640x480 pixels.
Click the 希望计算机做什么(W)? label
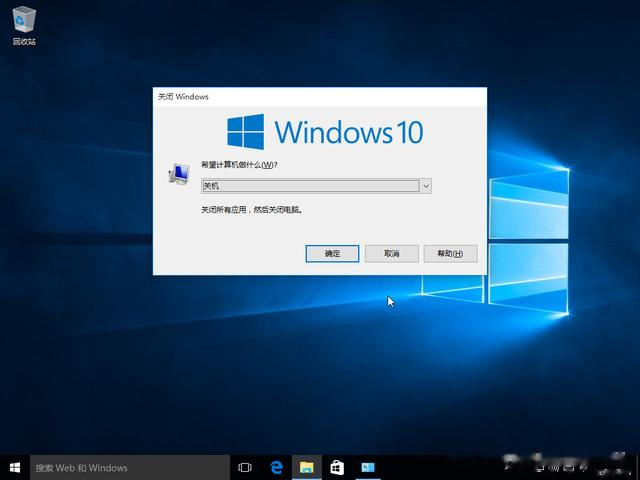(x=239, y=165)
